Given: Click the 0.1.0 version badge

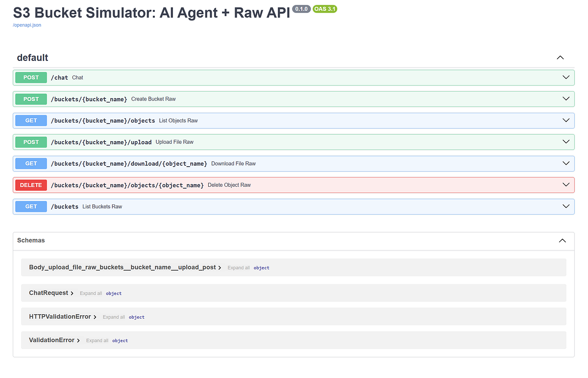Looking at the screenshot, I should click(x=301, y=9).
